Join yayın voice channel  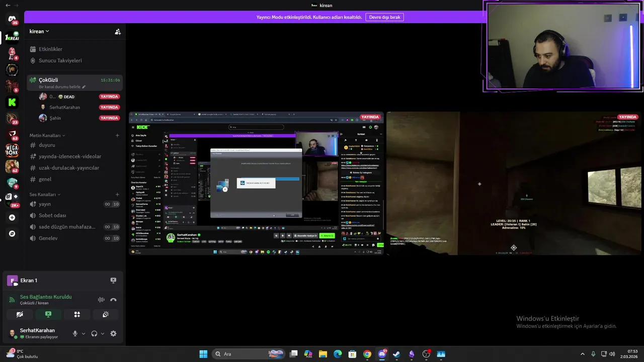[74, 204]
